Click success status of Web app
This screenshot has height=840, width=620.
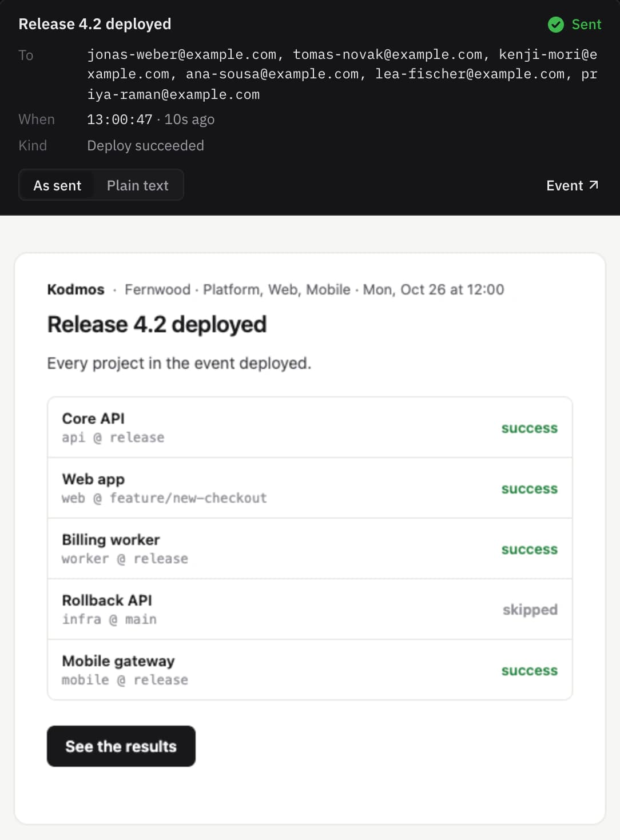(530, 489)
